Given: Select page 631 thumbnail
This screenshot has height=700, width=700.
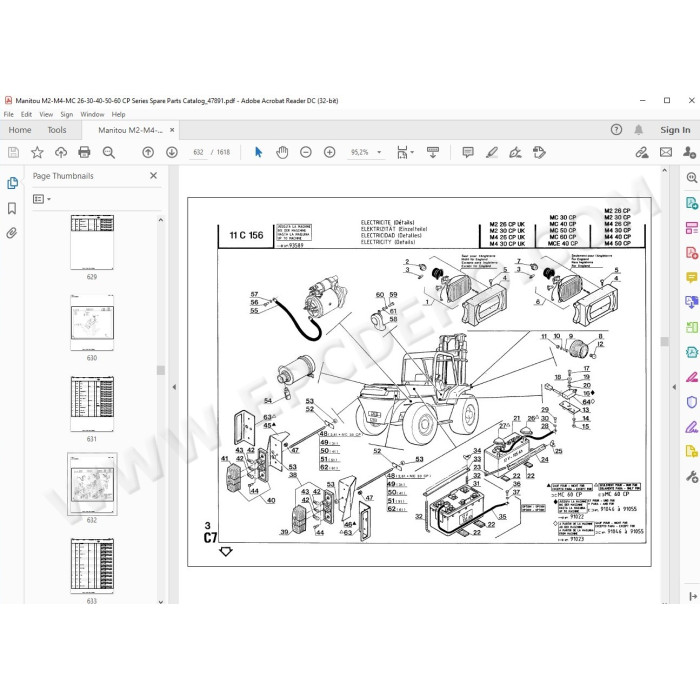Looking at the screenshot, I should (x=92, y=404).
